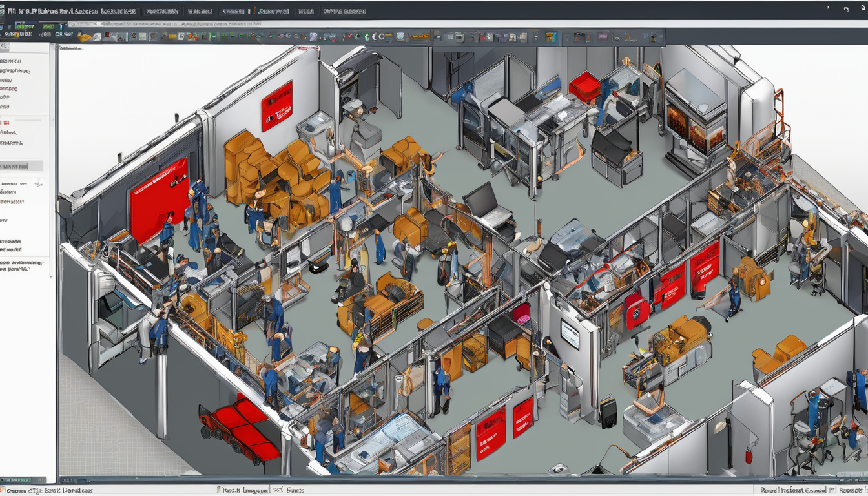Click the orange labeled button in the icon toolbar

(x=419, y=36)
